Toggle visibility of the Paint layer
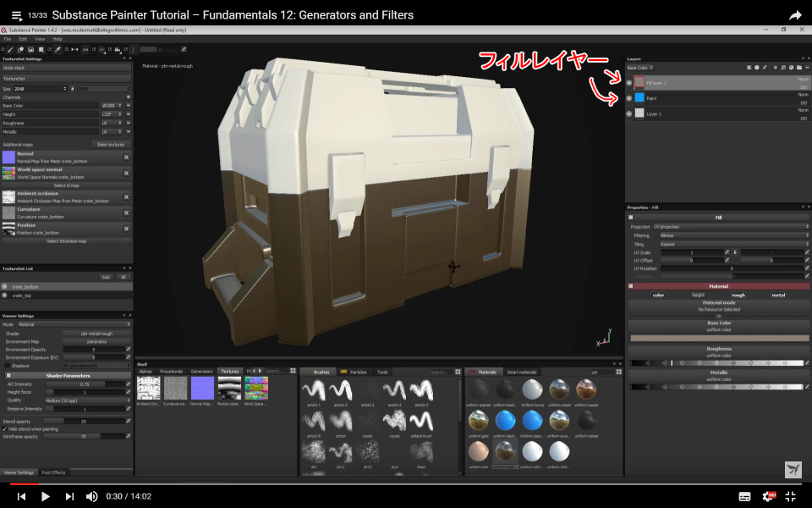Screen dimensions: 812x508 629,98
